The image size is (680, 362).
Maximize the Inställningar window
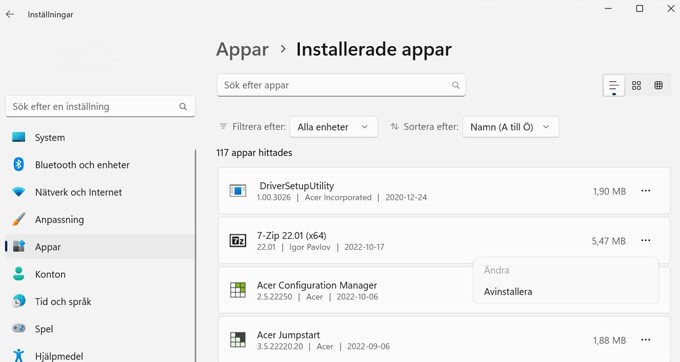click(x=639, y=8)
